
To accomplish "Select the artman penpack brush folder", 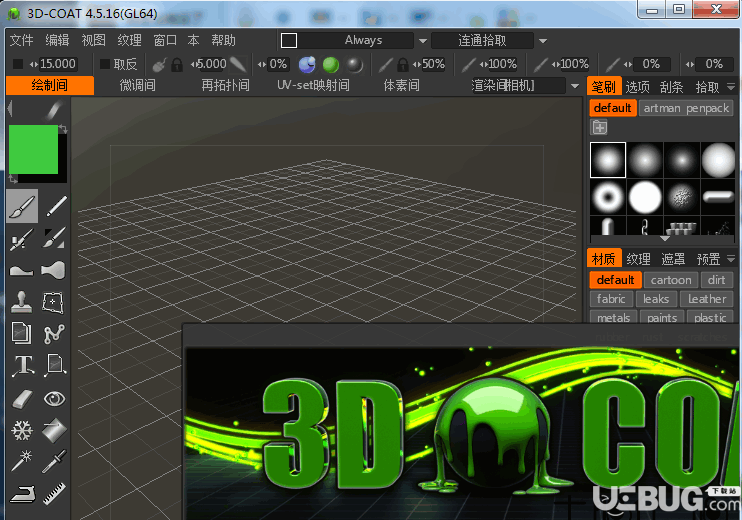I will (x=686, y=108).
